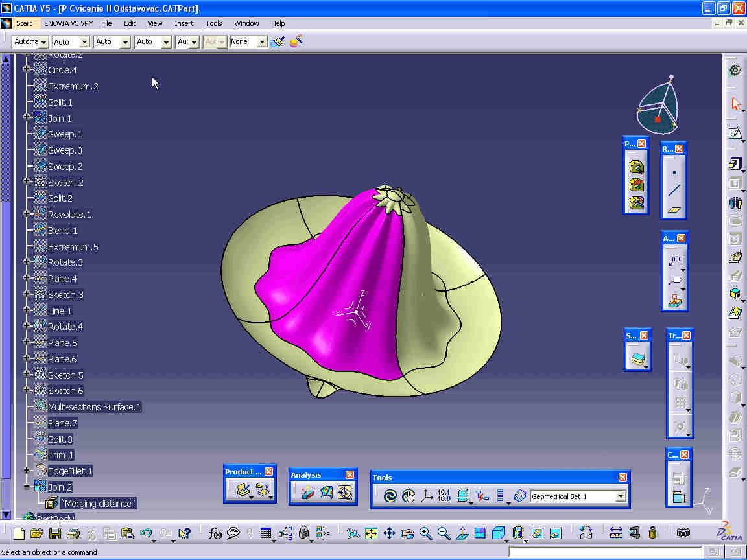The width and height of the screenshot is (747, 560).
Task: Select Sweep.3 in the specification tree
Action: tap(65, 150)
